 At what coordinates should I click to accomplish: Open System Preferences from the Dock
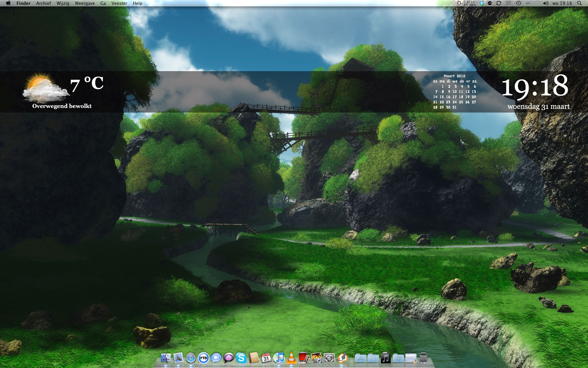tap(329, 358)
